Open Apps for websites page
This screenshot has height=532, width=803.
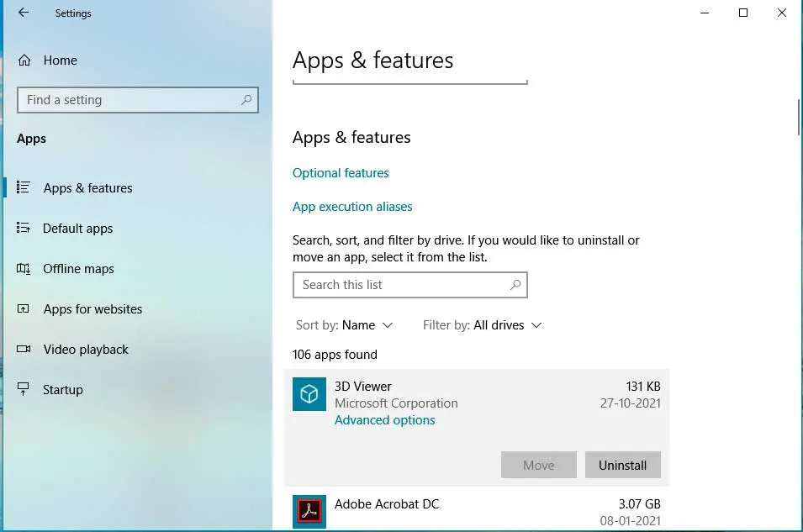coord(92,309)
